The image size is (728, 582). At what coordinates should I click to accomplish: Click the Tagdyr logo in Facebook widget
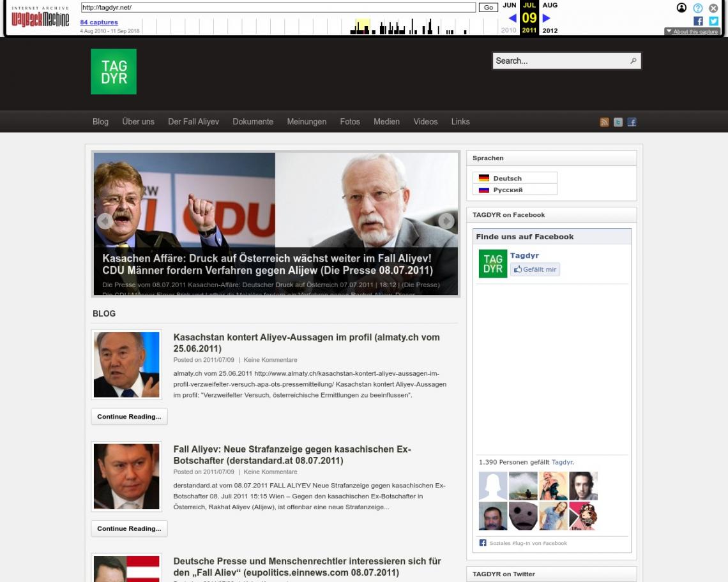tap(492, 264)
